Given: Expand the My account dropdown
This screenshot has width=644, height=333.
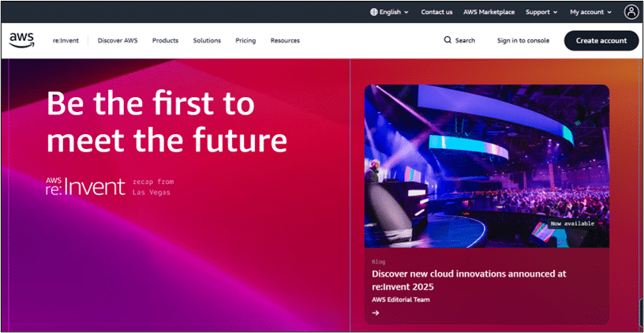Looking at the screenshot, I should coord(590,12).
